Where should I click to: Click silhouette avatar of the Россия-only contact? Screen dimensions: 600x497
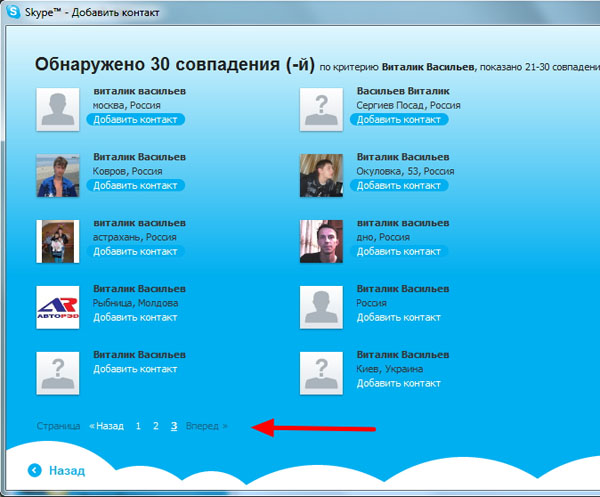(x=322, y=307)
